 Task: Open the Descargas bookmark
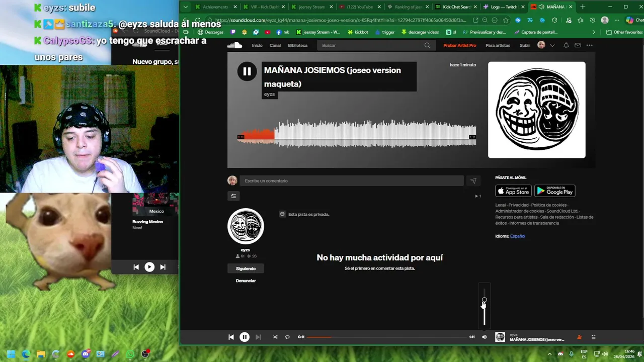pos(210,32)
